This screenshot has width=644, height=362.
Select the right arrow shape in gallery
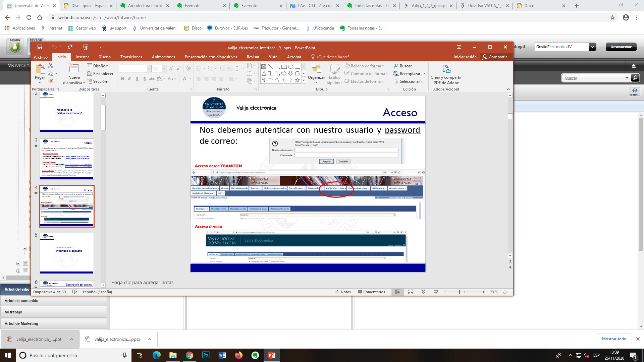pos(284,73)
